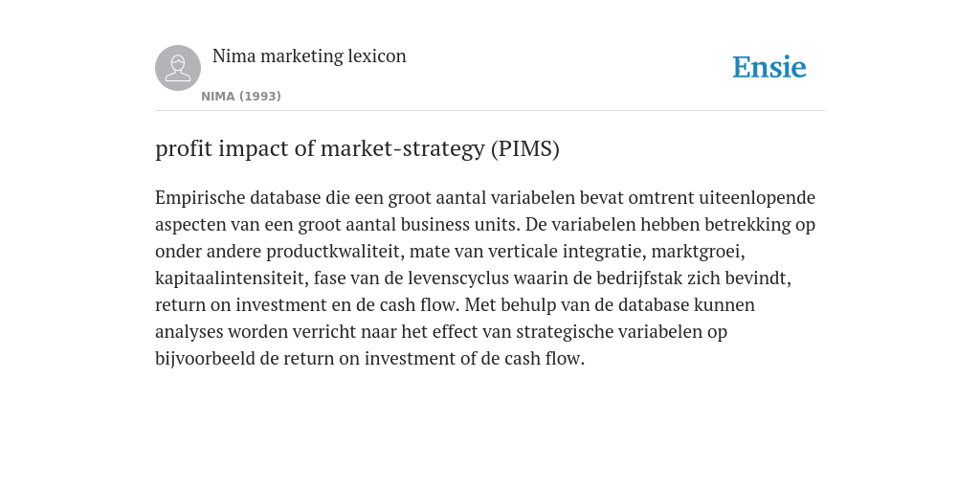This screenshot has height=490, width=980.
Task: Click "(PIMS)" in the title
Action: [525, 148]
